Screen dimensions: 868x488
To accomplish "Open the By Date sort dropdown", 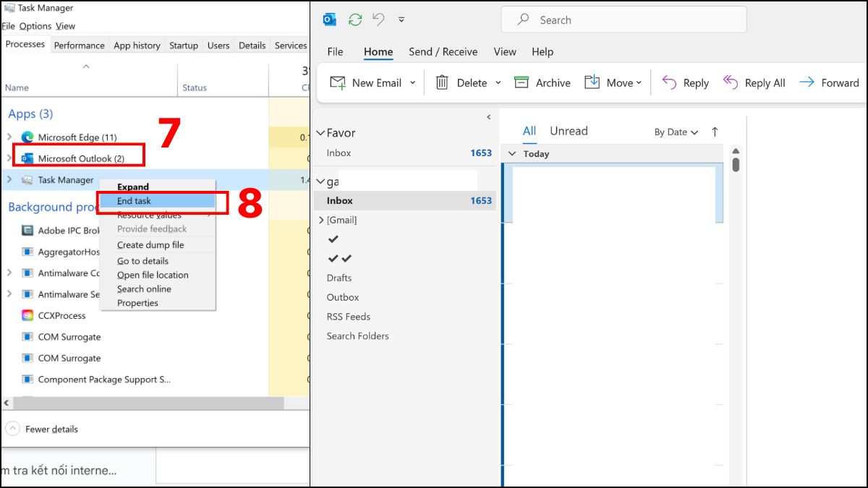I will [676, 132].
